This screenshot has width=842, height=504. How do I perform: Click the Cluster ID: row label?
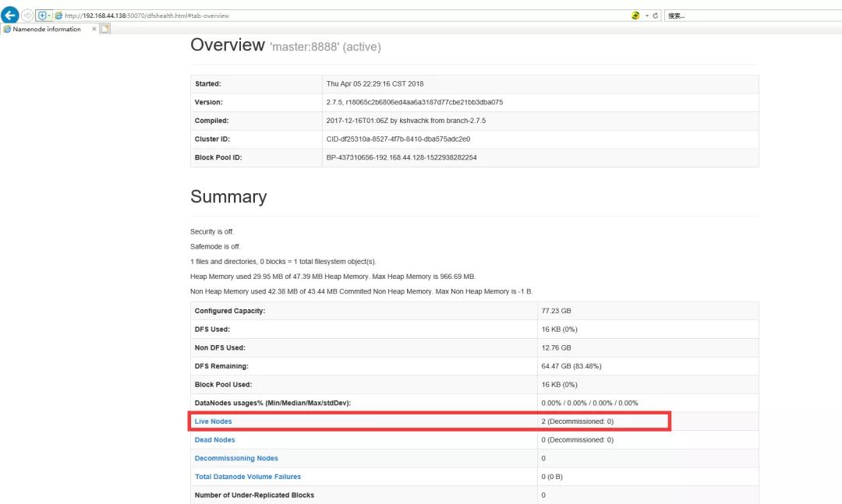pyautogui.click(x=212, y=139)
